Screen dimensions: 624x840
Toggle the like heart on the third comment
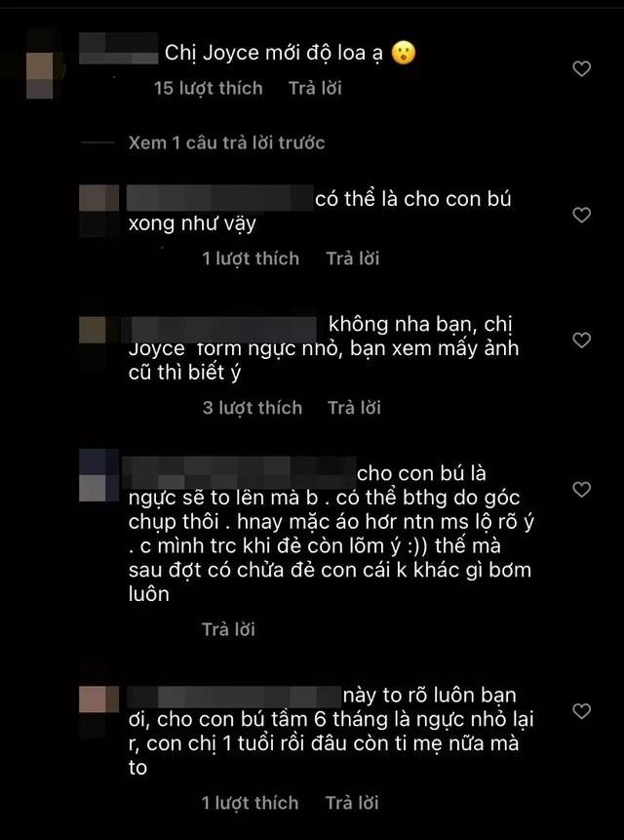pos(580,338)
